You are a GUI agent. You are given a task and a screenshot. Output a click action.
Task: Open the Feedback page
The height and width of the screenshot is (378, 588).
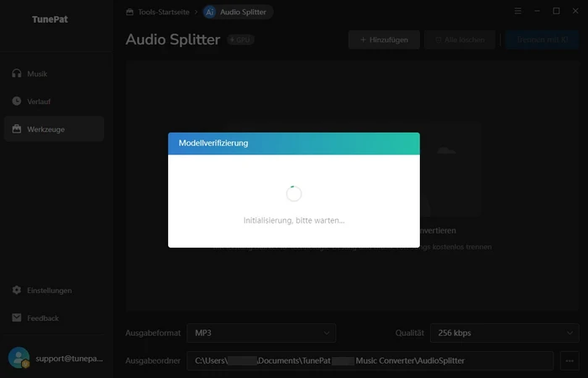[x=54, y=318]
